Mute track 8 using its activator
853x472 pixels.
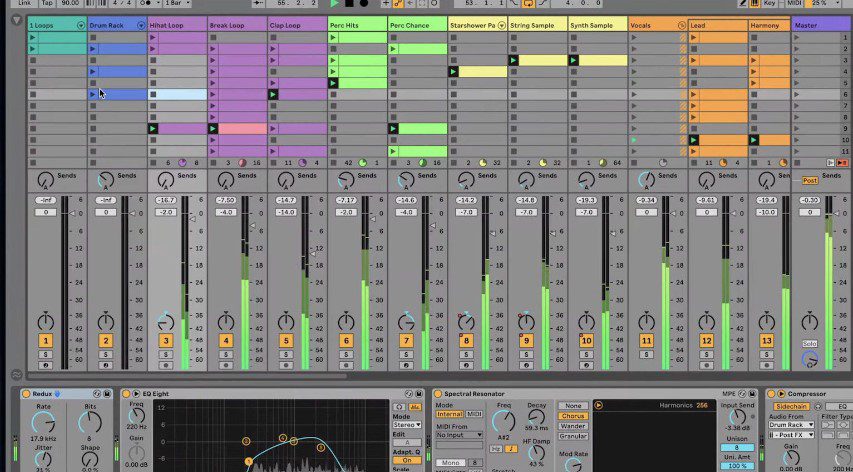pyautogui.click(x=465, y=341)
